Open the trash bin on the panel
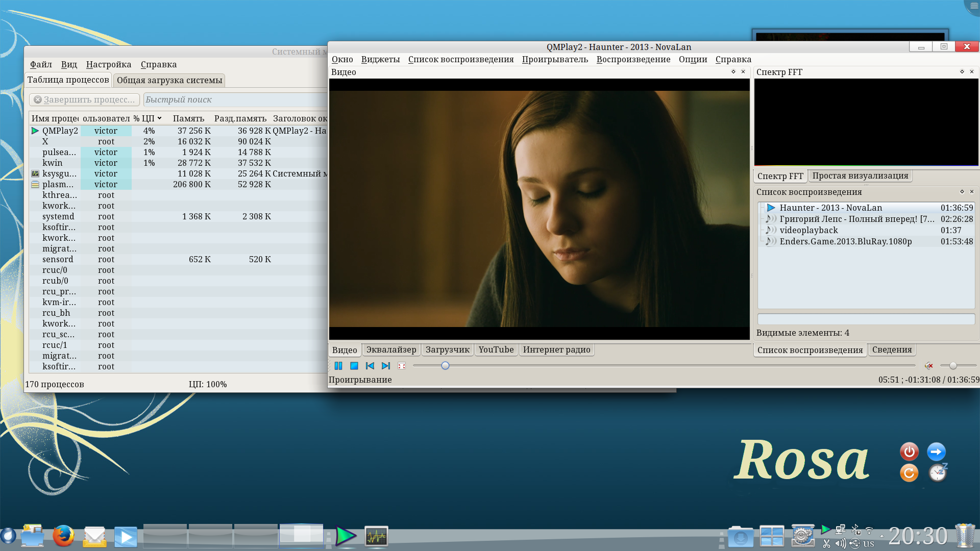The height and width of the screenshot is (551, 980). (964, 536)
